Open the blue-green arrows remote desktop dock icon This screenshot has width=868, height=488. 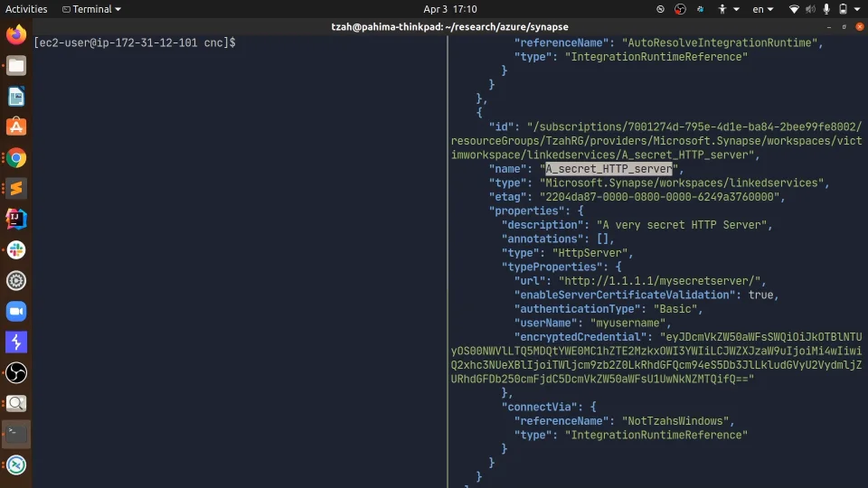[16, 465]
